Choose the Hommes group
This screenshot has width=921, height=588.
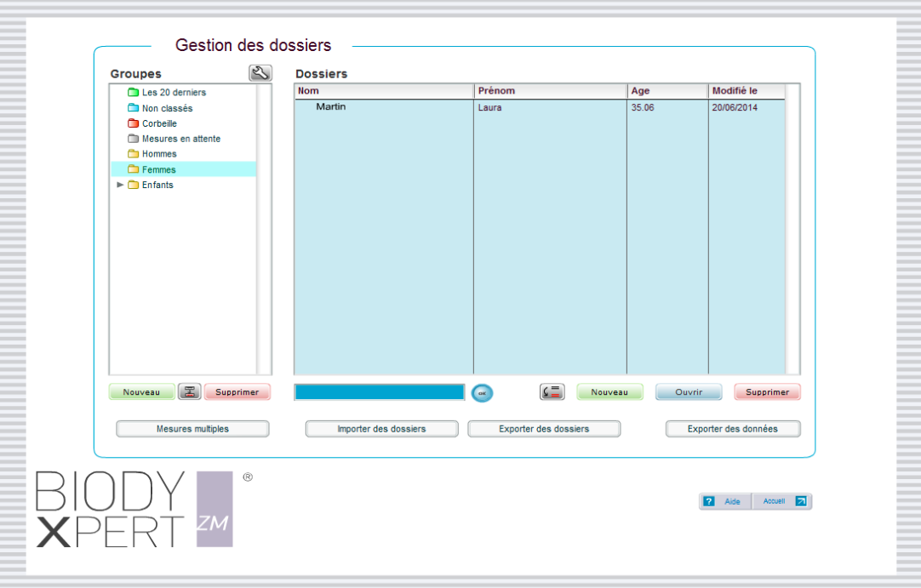point(159,154)
